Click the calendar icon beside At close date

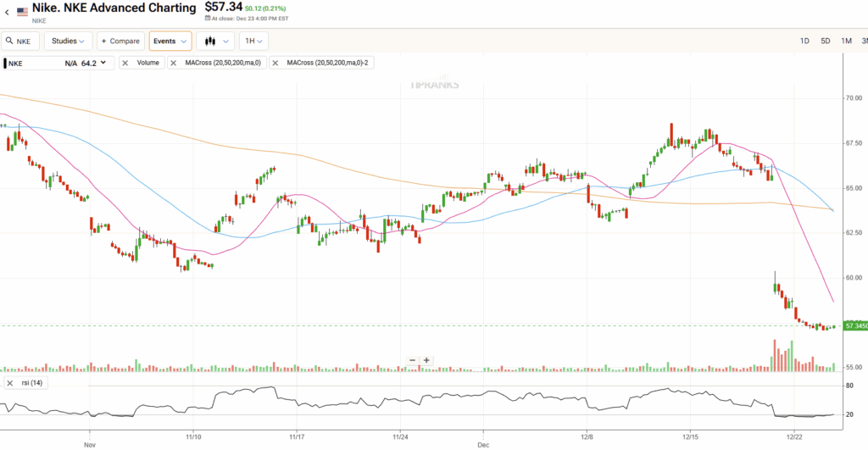[x=206, y=19]
